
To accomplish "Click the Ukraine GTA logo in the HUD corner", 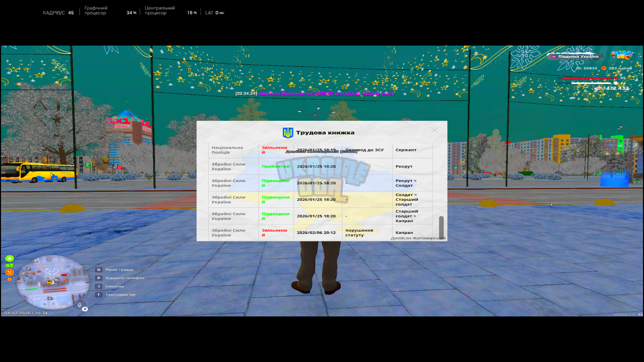I will tap(622, 55).
